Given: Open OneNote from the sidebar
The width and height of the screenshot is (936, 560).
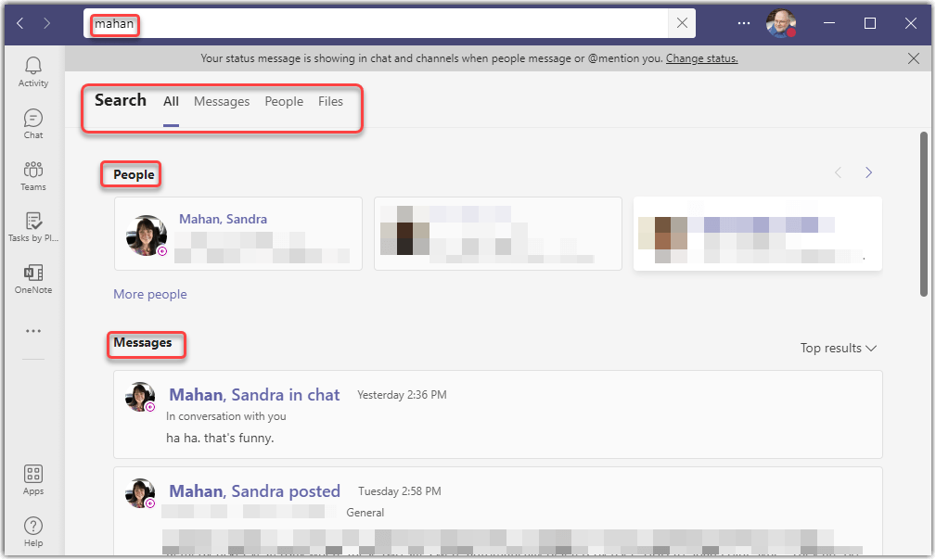Looking at the screenshot, I should (33, 279).
